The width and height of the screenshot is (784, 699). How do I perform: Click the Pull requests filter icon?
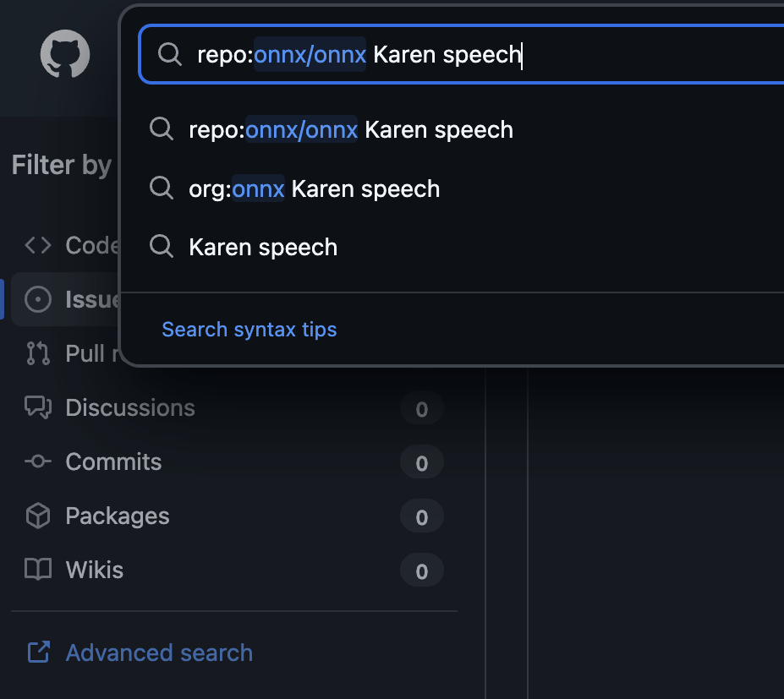[38, 353]
